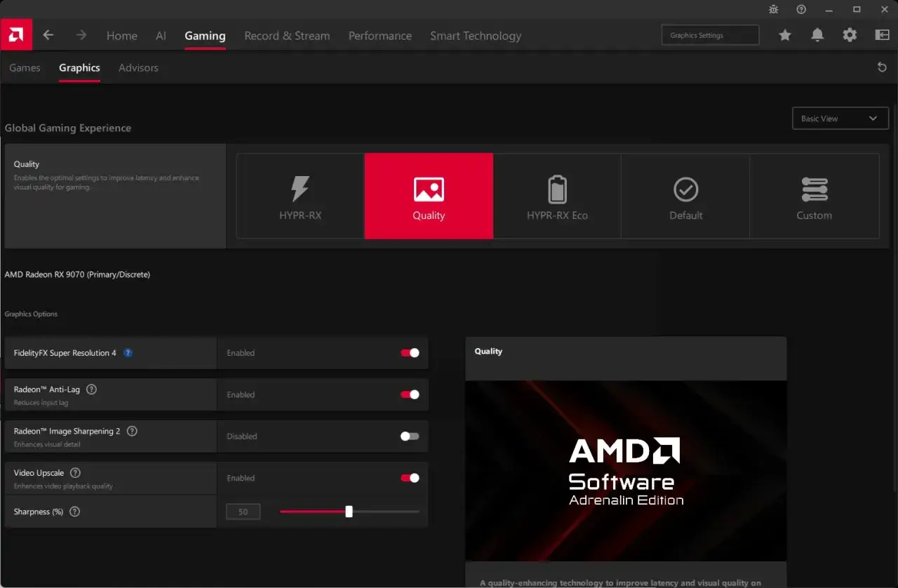The width and height of the screenshot is (898, 588).
Task: Open the Performance tab
Action: (380, 36)
